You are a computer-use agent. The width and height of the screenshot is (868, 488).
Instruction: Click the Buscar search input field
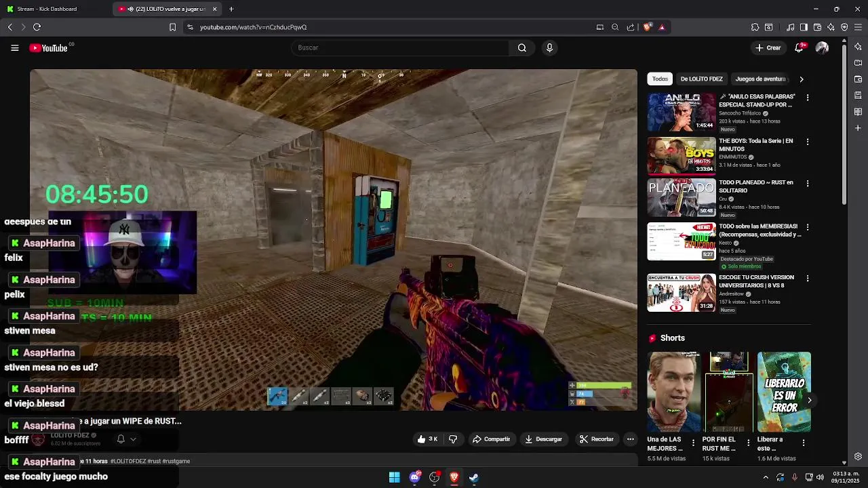pyautogui.click(x=400, y=47)
